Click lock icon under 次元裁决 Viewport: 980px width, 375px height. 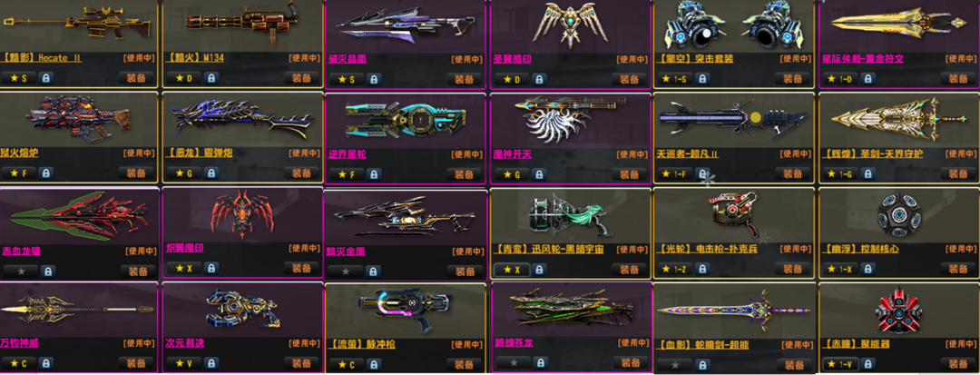coord(211,363)
